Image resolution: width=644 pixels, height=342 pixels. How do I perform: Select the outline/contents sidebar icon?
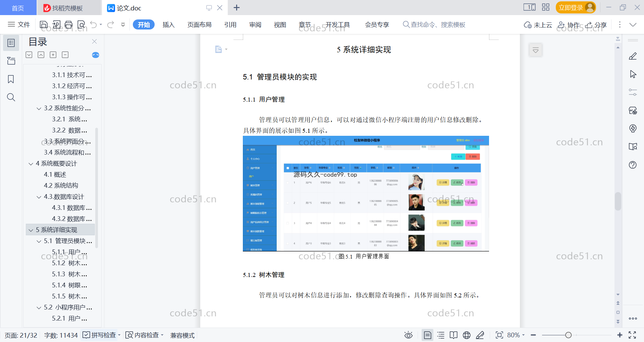click(x=11, y=43)
